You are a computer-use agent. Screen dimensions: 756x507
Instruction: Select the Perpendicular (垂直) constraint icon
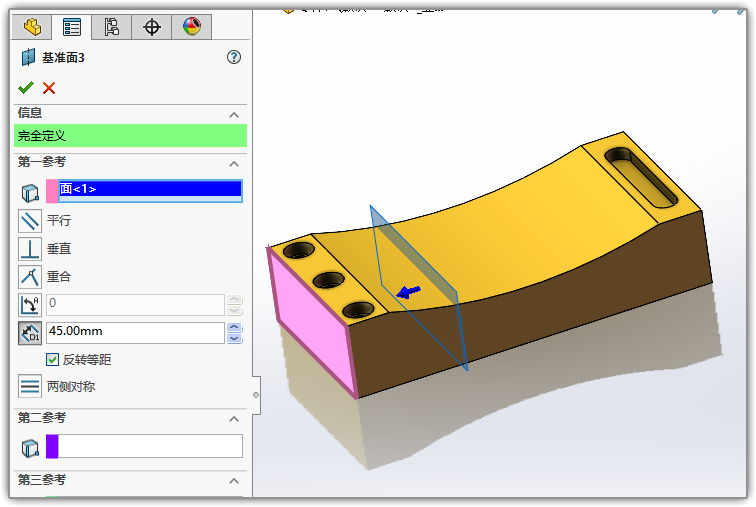pyautogui.click(x=30, y=248)
